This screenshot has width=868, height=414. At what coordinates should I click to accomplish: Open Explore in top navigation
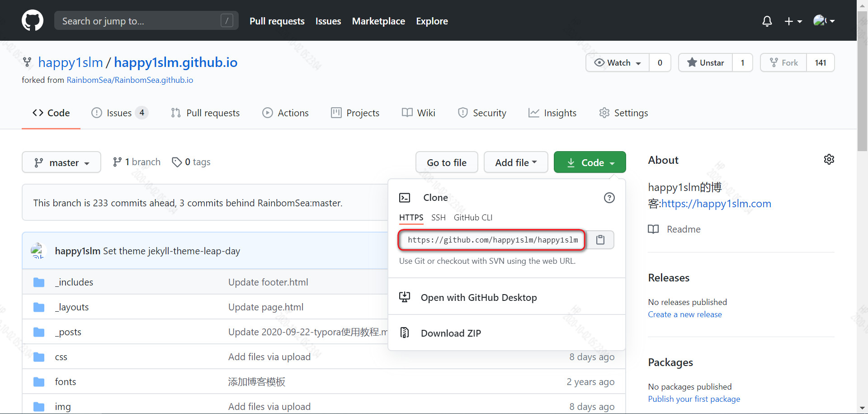point(432,21)
